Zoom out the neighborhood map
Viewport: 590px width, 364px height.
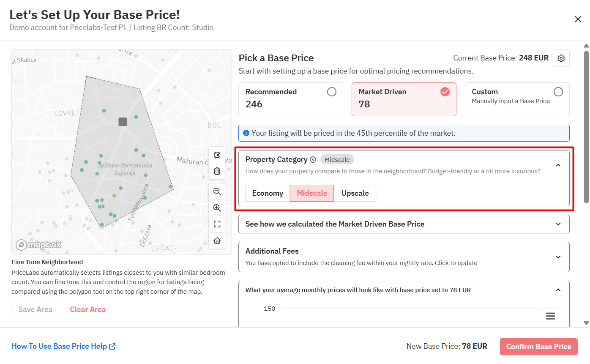tap(217, 192)
